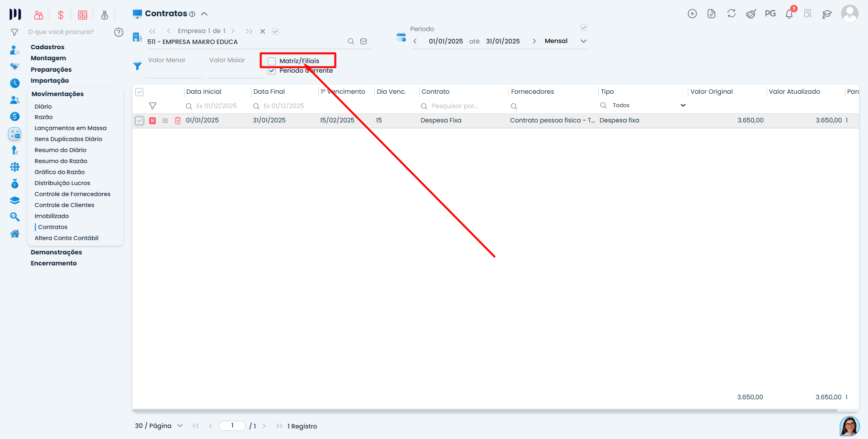Click the graduation cap icon
The width and height of the screenshot is (868, 439).
[x=827, y=14]
